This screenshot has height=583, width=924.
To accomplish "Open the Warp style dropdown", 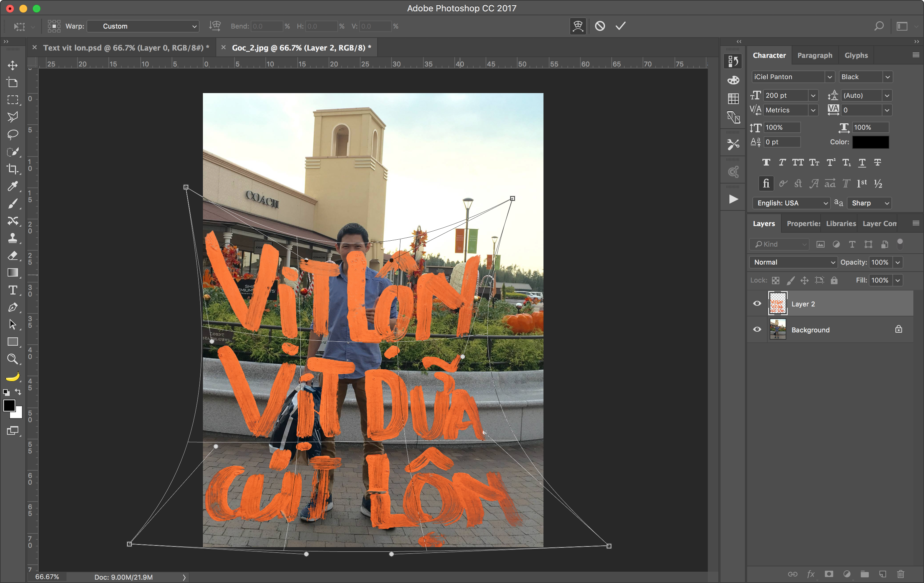I will pos(143,26).
